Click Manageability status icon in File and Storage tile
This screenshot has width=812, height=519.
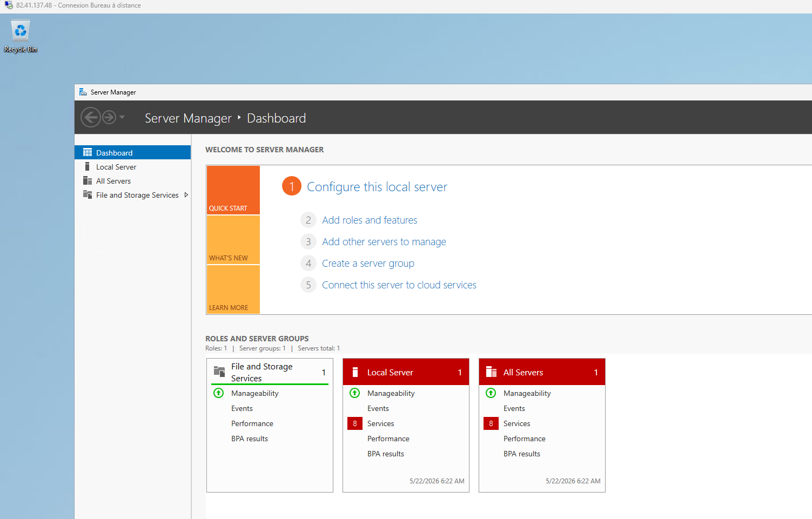point(219,393)
